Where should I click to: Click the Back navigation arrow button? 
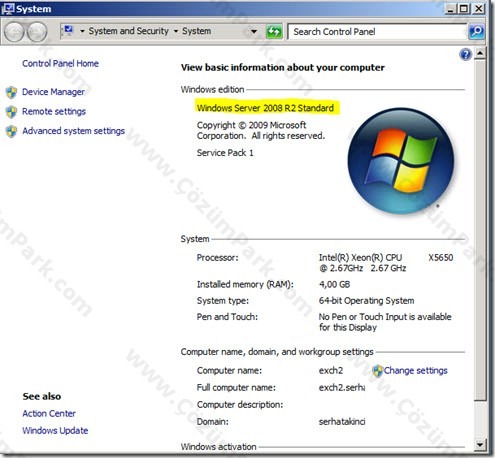tap(14, 32)
